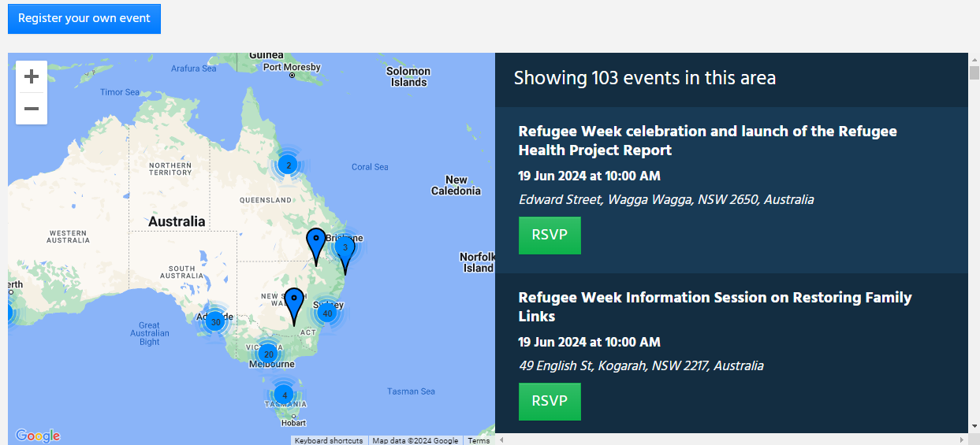Zoom out of the map

tap(32, 109)
